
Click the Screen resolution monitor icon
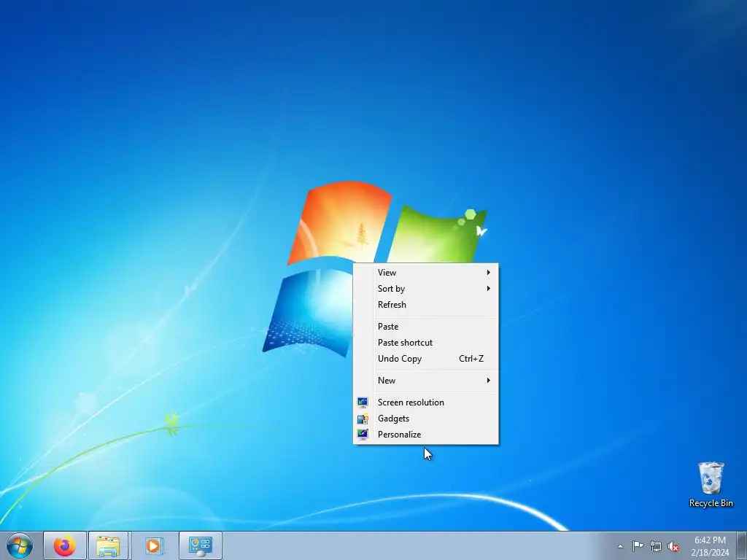363,402
